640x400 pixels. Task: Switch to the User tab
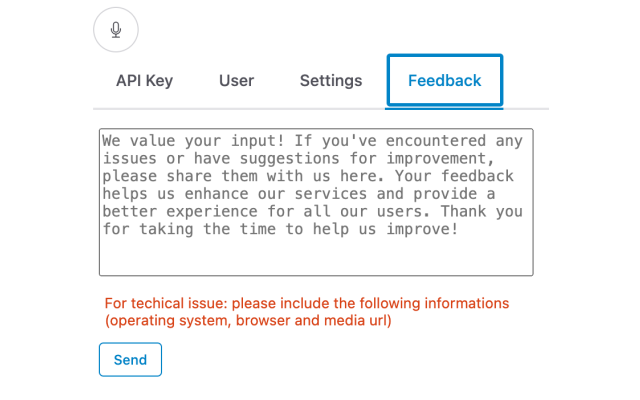coord(236,81)
